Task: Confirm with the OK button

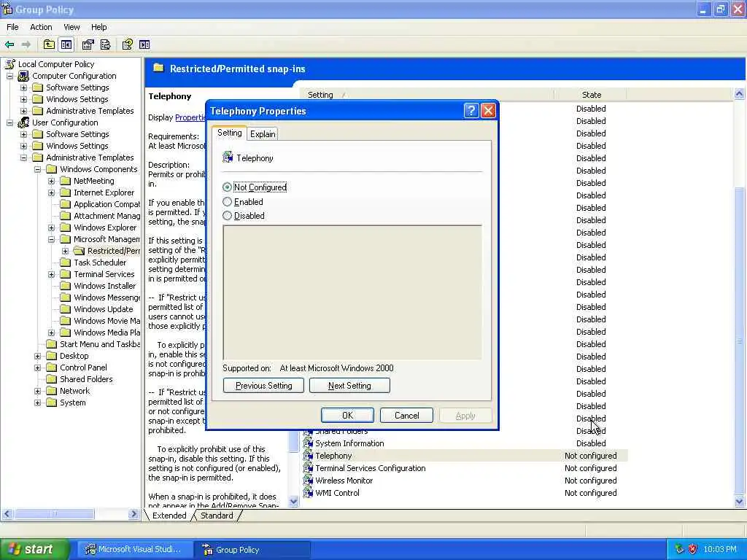Action: pyautogui.click(x=347, y=415)
